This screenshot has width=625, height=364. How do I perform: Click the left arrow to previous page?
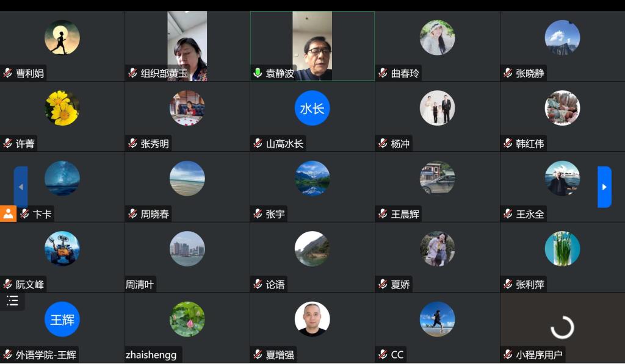pos(21,187)
